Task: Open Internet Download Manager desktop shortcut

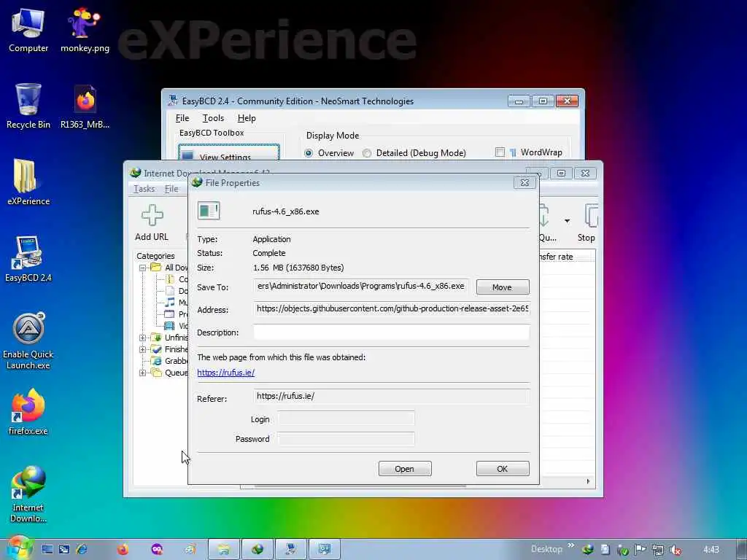Action: coord(28,494)
